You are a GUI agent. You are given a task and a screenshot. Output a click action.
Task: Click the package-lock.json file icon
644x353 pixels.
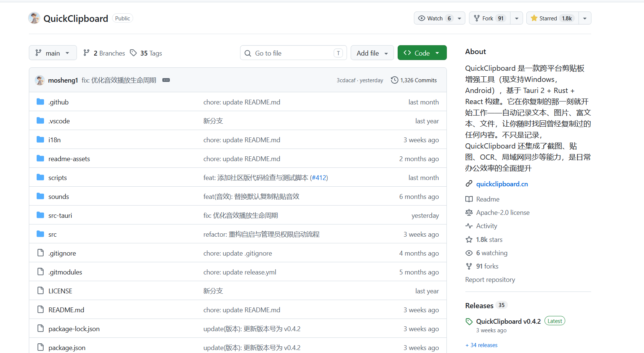click(40, 329)
